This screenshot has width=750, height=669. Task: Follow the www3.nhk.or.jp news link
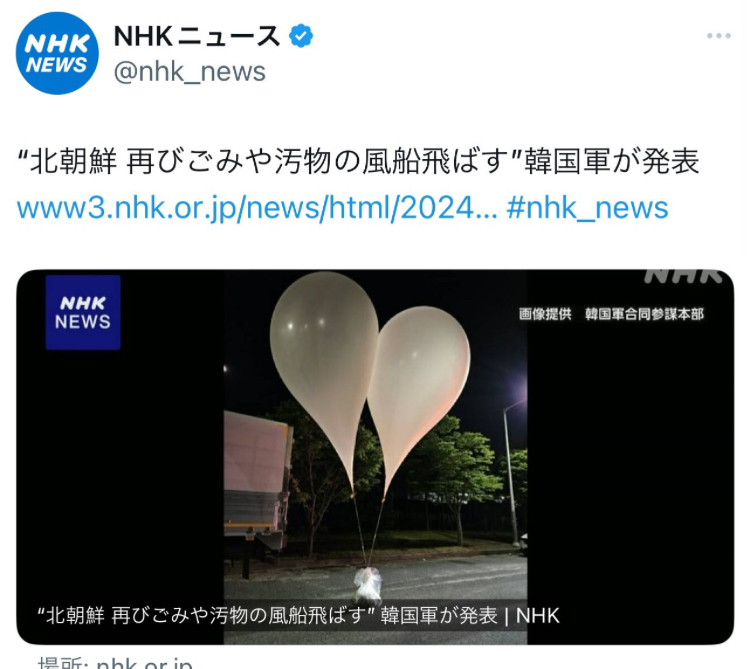point(257,208)
